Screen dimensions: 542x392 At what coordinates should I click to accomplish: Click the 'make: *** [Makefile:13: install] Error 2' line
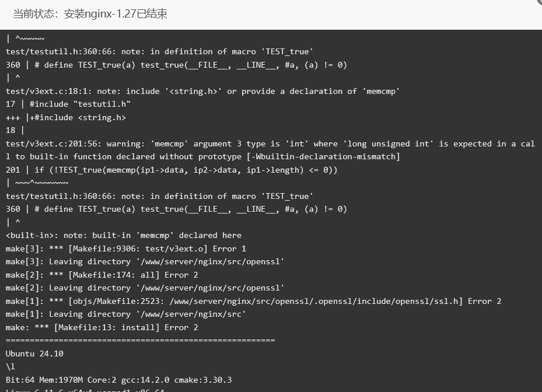click(102, 327)
